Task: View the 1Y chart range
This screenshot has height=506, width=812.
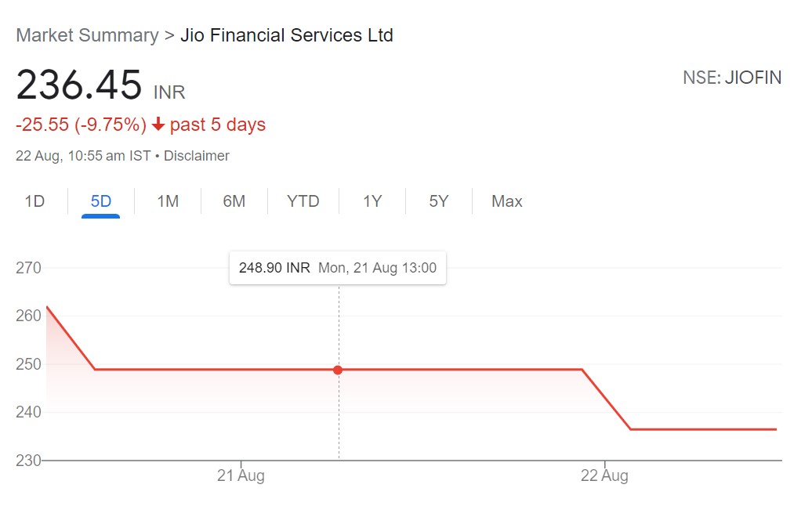Action: (x=372, y=201)
